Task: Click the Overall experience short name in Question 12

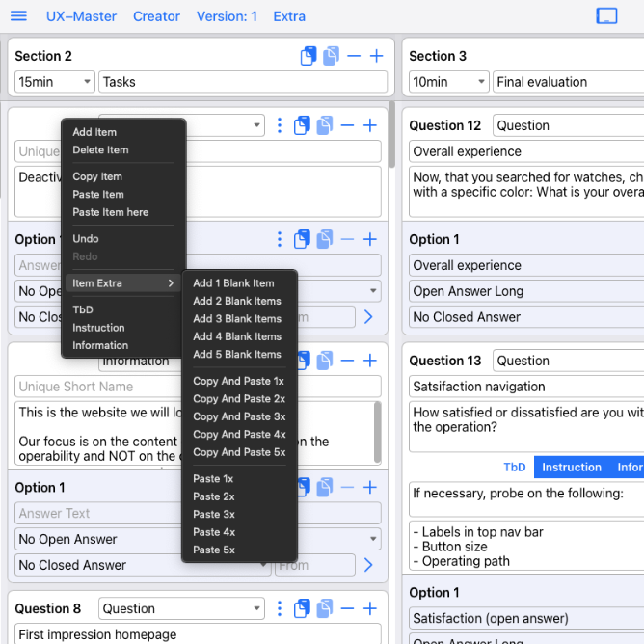Action: 526,151
